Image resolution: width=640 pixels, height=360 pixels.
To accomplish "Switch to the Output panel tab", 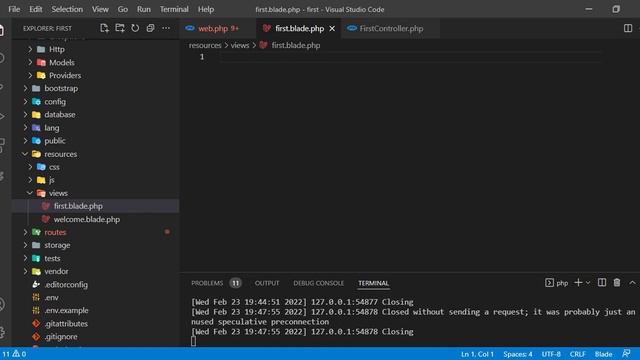I will [x=267, y=283].
